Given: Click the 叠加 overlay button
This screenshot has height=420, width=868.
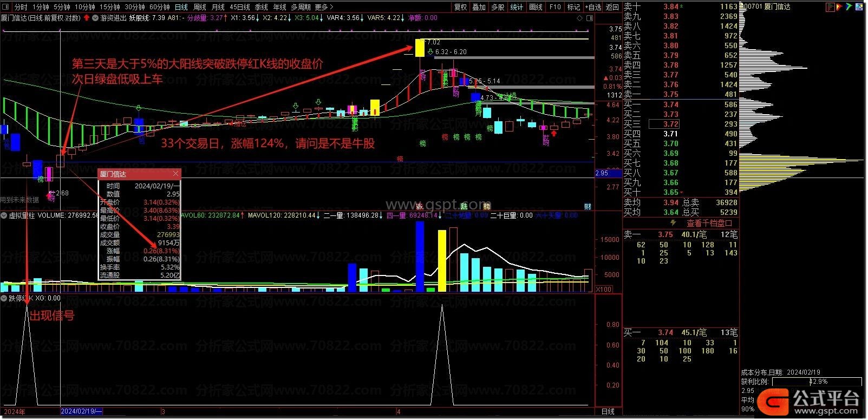Looking at the screenshot, I should click(479, 7).
